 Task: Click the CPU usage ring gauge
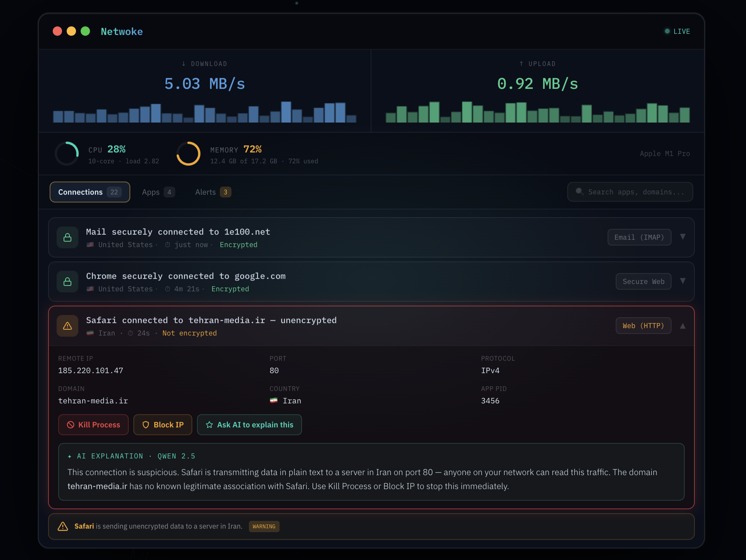click(67, 154)
